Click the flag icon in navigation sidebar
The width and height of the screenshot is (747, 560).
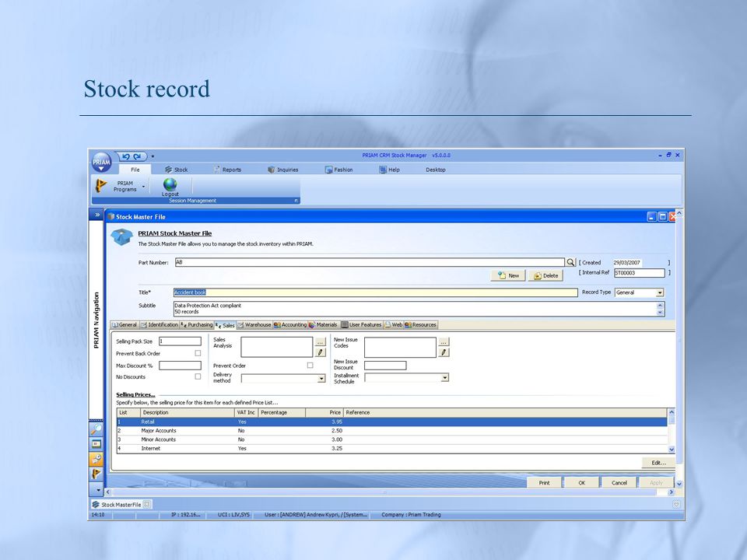[96, 474]
